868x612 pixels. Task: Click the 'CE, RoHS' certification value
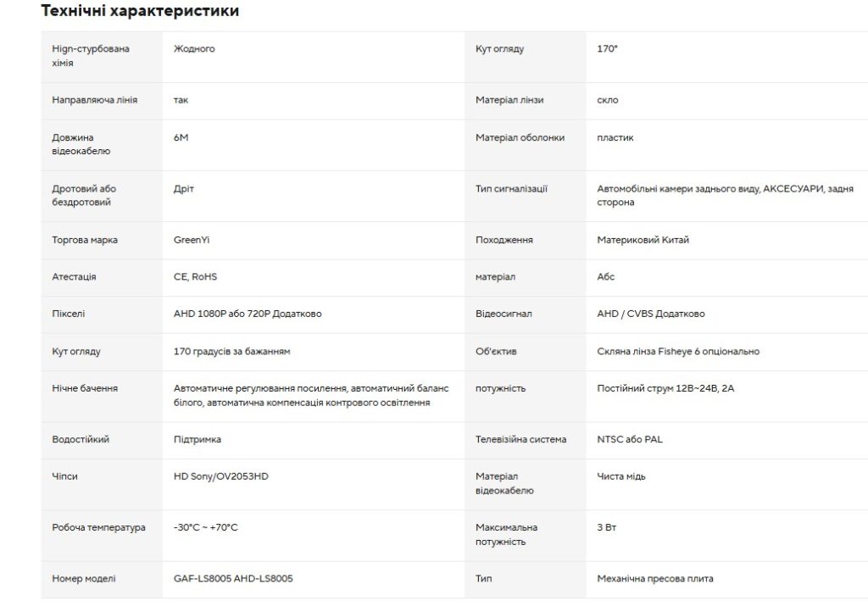(x=195, y=277)
